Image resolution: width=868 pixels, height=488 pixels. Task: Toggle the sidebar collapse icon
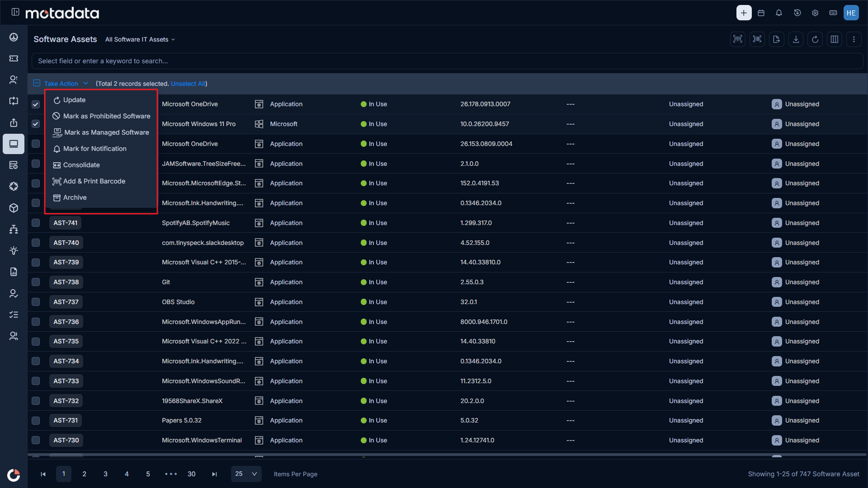[15, 12]
